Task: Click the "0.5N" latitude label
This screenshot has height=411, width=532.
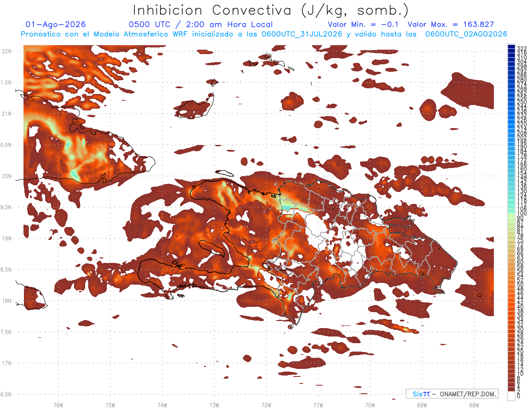Action: pyautogui.click(x=7, y=145)
